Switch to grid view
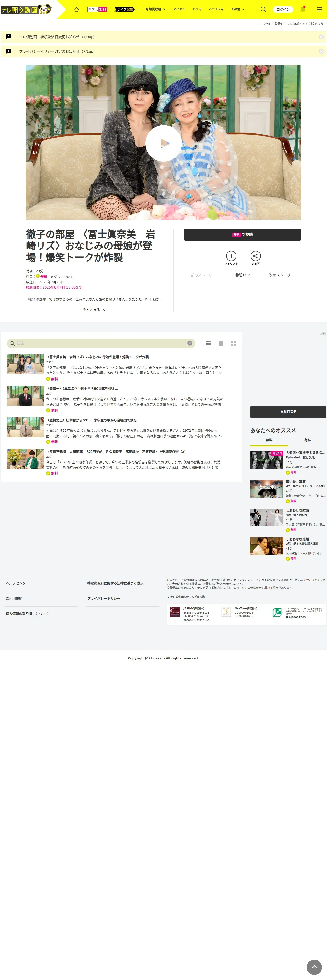 [x=233, y=343]
